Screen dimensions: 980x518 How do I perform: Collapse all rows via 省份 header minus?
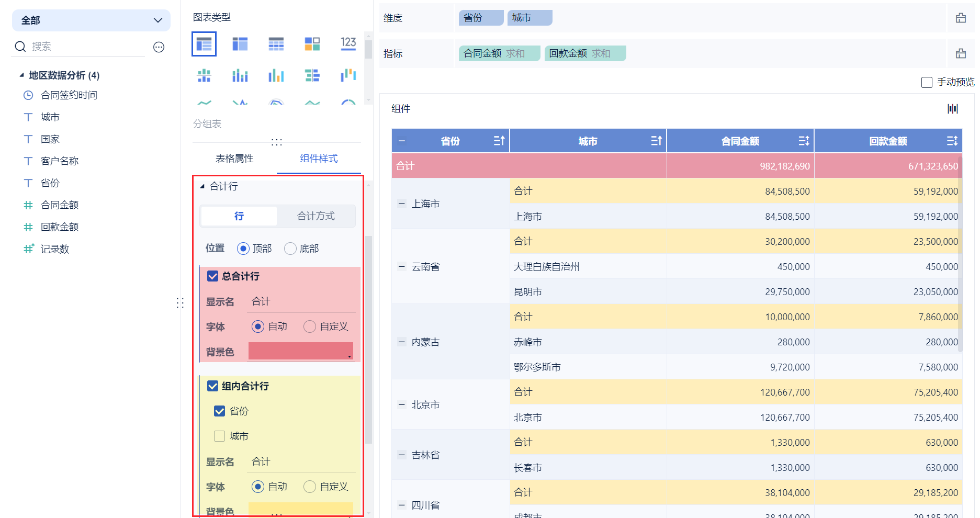pos(402,141)
